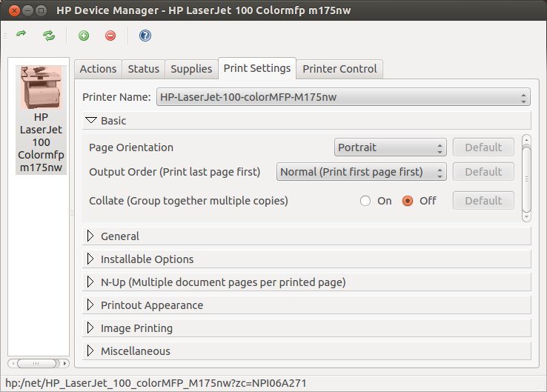Image resolution: width=547 pixels, height=392 pixels.
Task: Switch to the Printer Control tab
Action: 339,69
